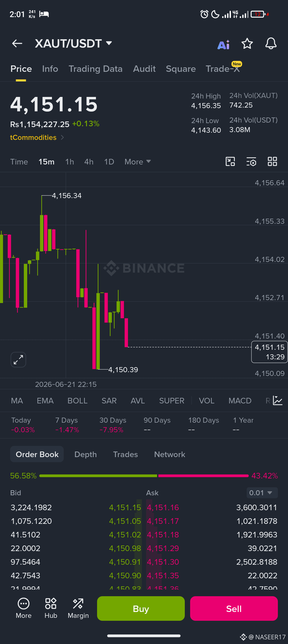Toggle the MACD sub-indicator

point(240,401)
